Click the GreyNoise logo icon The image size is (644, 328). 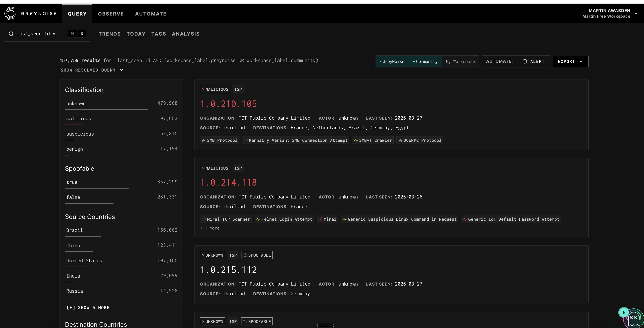10,14
